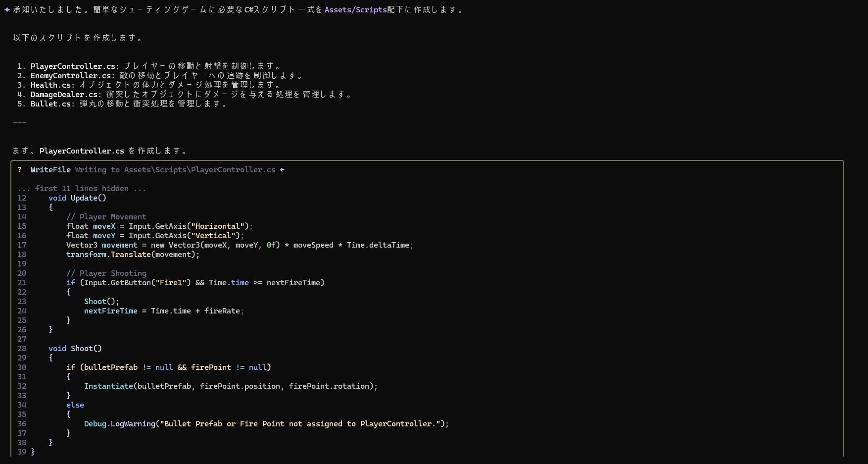Click the ? status icon beside WriteFile

point(19,169)
